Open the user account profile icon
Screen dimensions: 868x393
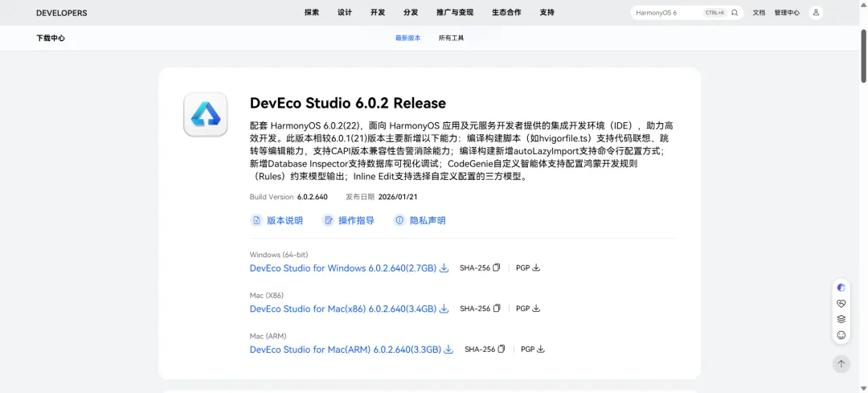[x=816, y=13]
